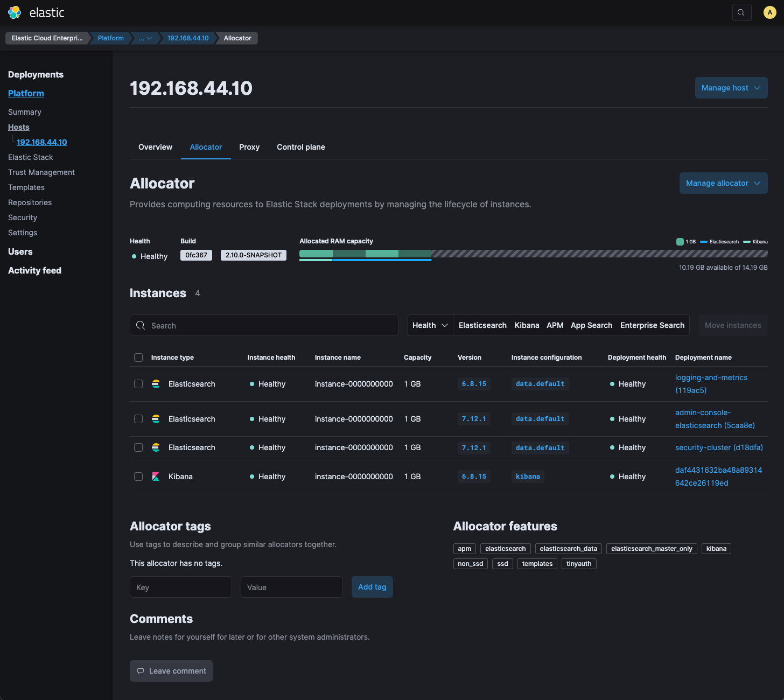Click the magnifier icon in instance search box
Viewport: 784px width, 700px height.
[x=141, y=325]
